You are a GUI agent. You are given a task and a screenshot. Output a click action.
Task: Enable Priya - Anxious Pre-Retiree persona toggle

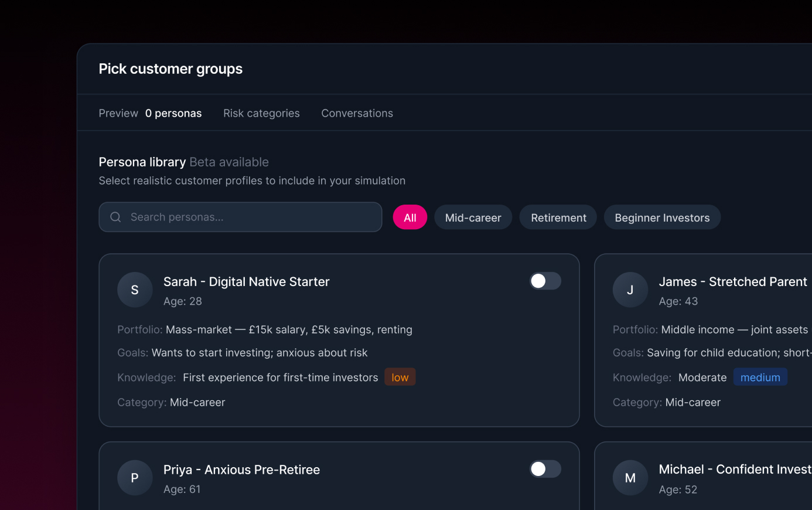pos(545,469)
